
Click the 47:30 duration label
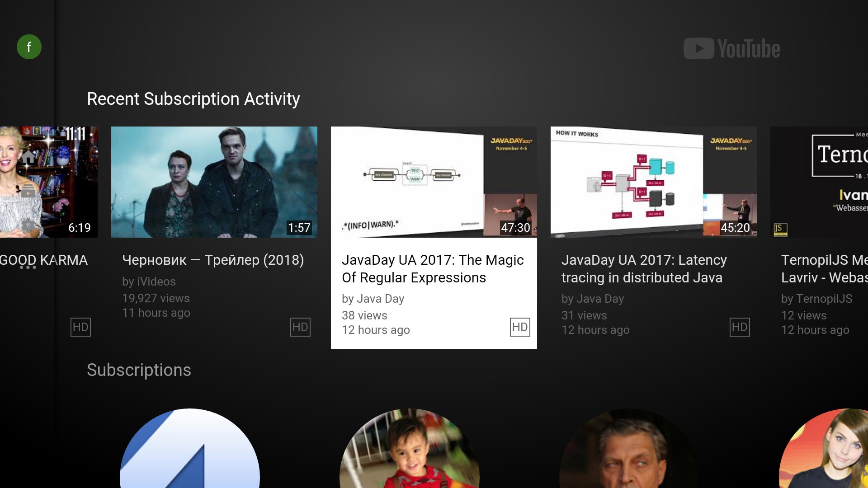coord(515,228)
